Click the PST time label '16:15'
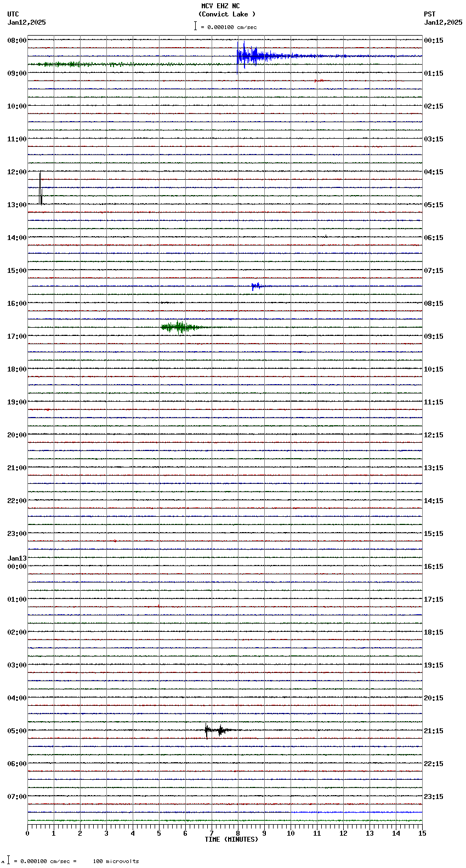 434,567
